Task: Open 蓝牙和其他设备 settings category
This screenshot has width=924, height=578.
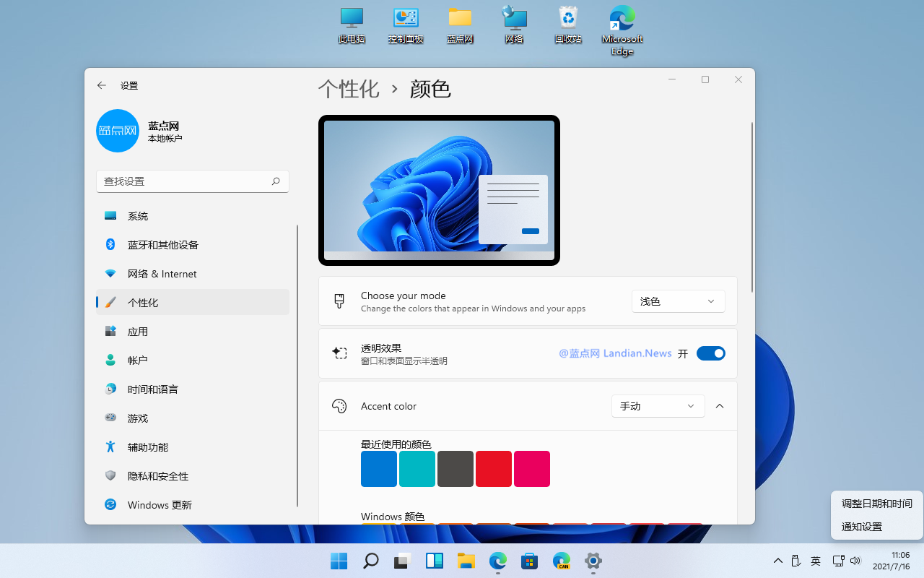Action: click(x=193, y=245)
